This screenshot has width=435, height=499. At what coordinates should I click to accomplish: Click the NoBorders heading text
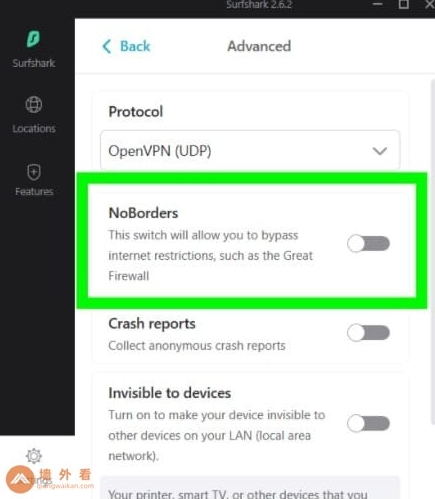(143, 213)
